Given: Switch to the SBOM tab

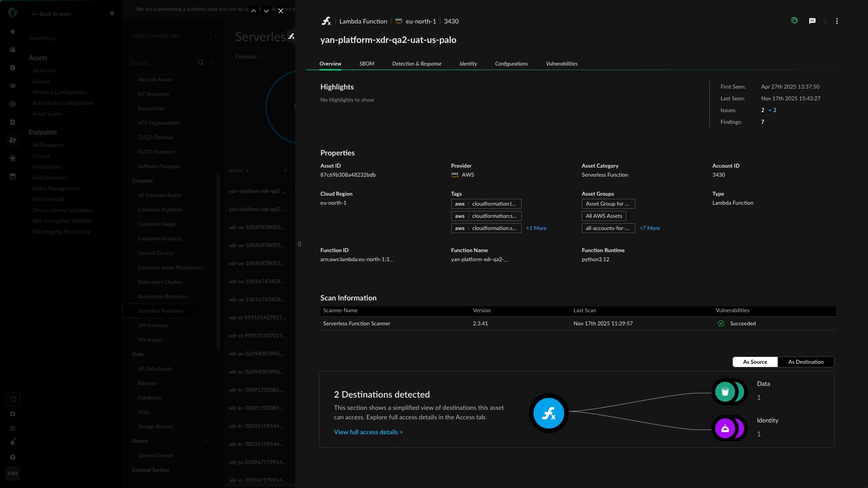Looking at the screenshot, I should coord(367,64).
